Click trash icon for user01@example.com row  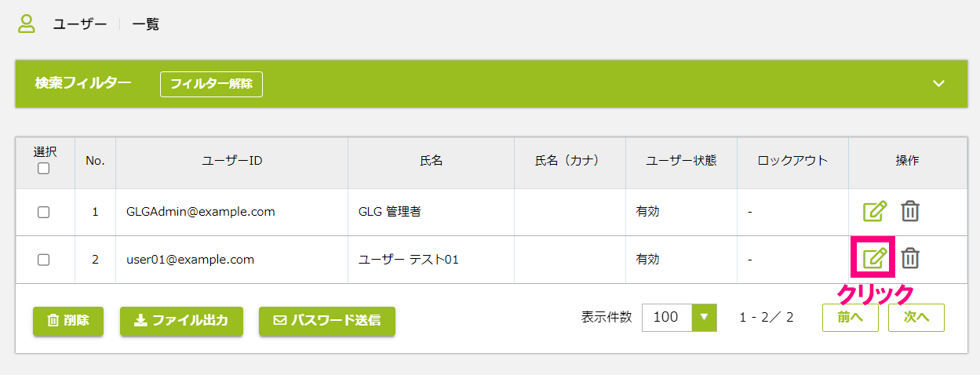909,258
